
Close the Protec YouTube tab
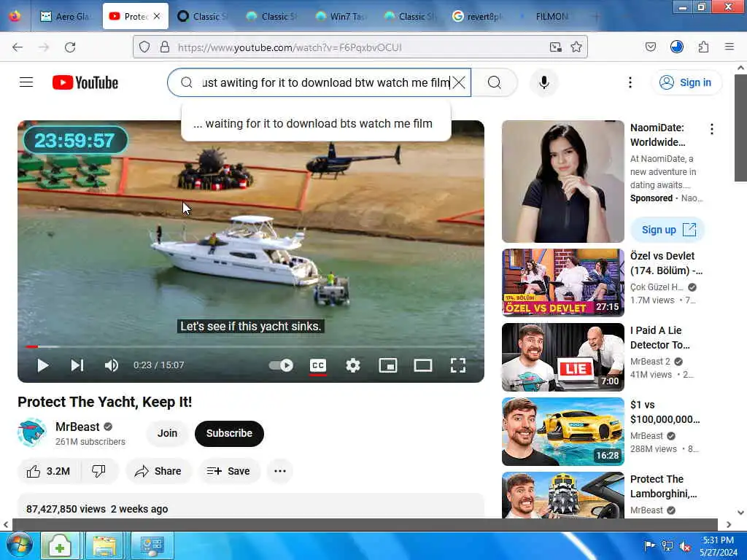157,16
